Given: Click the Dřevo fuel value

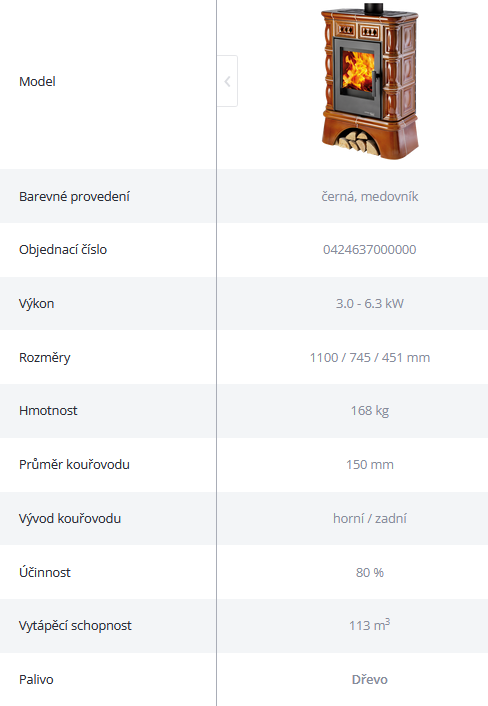Looking at the screenshot, I should 370,679.
